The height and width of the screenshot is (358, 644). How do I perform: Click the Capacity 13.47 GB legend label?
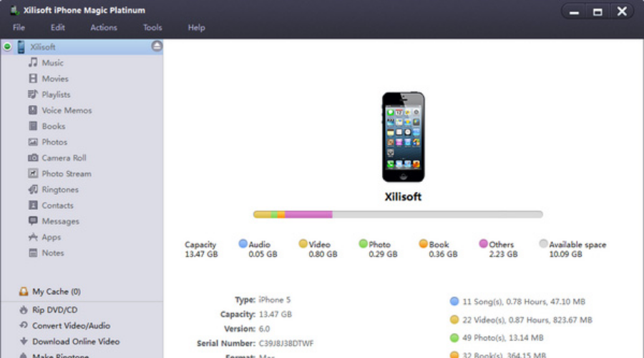pos(201,249)
